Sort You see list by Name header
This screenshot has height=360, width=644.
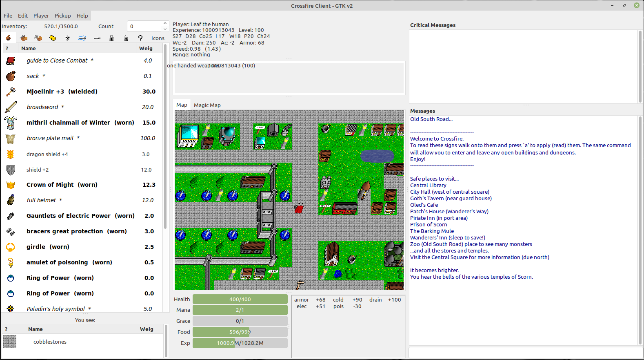pyautogui.click(x=81, y=329)
